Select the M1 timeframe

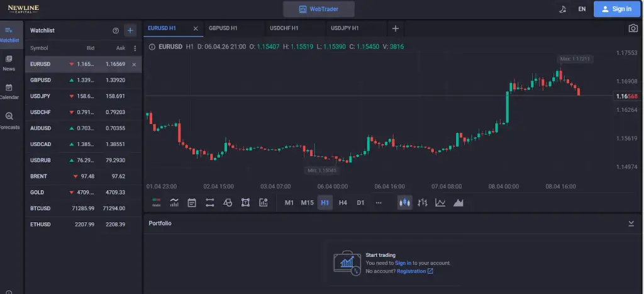pyautogui.click(x=289, y=203)
